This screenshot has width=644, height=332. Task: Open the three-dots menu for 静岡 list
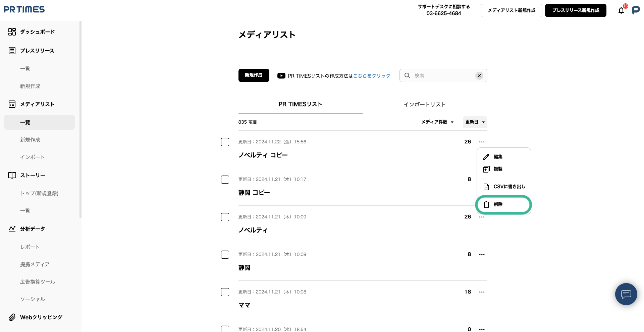[482, 255]
